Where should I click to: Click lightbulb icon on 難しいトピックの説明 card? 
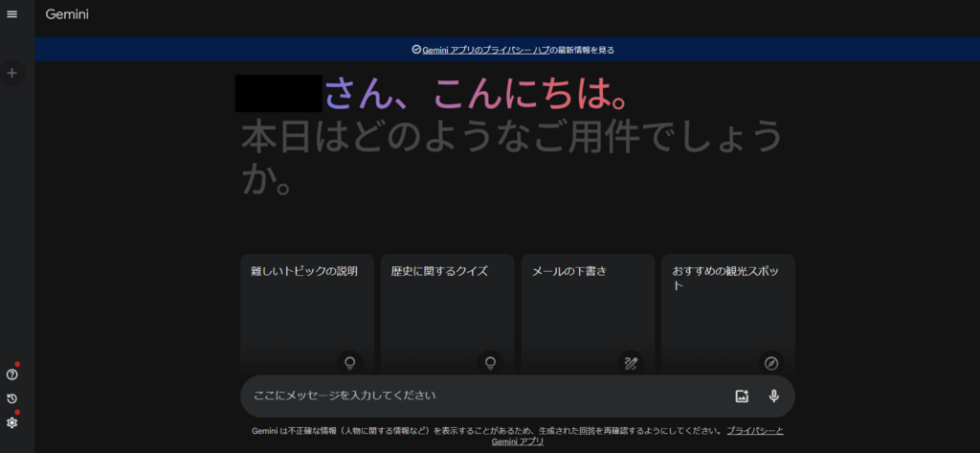[x=350, y=363]
